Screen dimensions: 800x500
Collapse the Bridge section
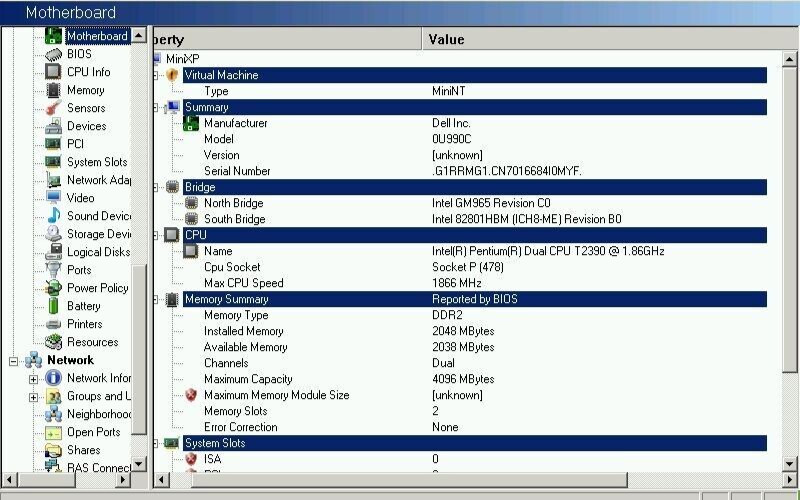(156, 188)
